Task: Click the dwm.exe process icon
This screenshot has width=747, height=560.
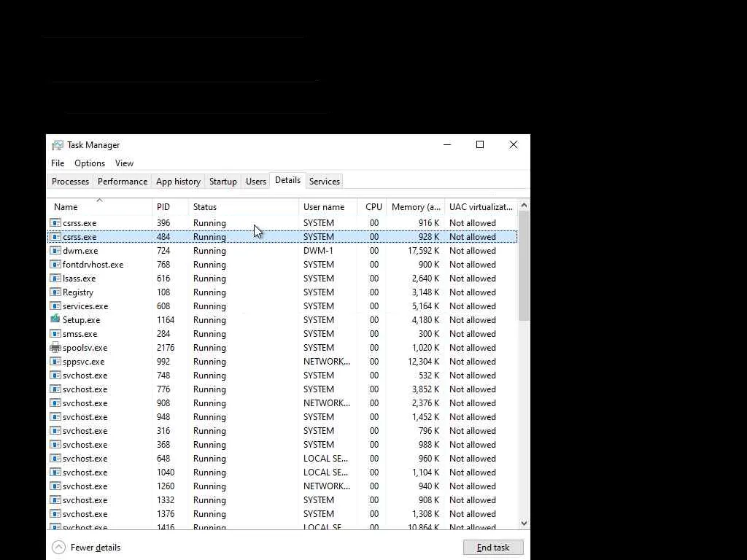Action: [55, 251]
